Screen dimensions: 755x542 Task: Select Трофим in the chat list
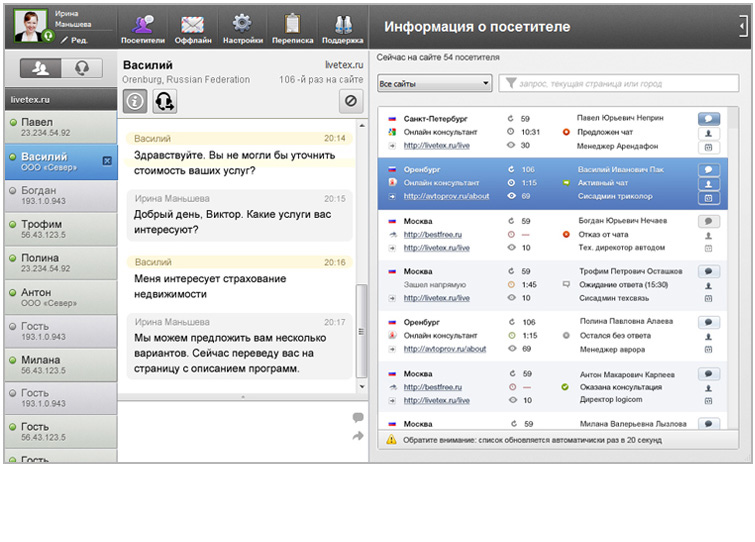click(58, 229)
